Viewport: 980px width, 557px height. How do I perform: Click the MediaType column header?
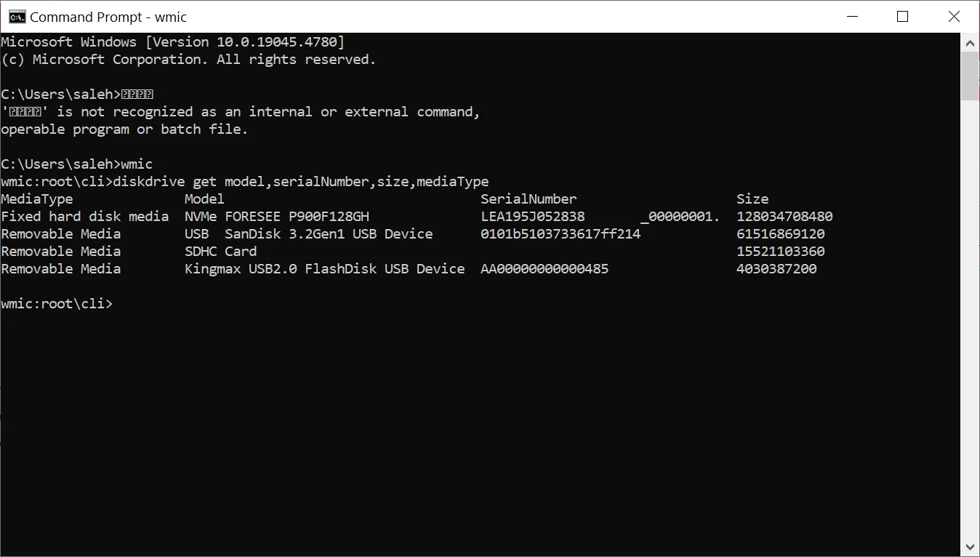point(37,199)
